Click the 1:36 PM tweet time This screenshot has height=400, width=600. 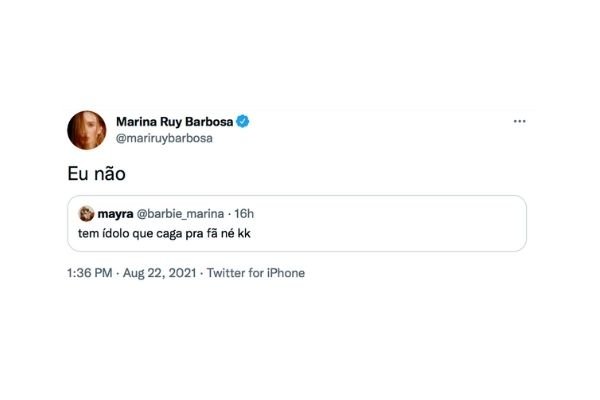click(90, 273)
